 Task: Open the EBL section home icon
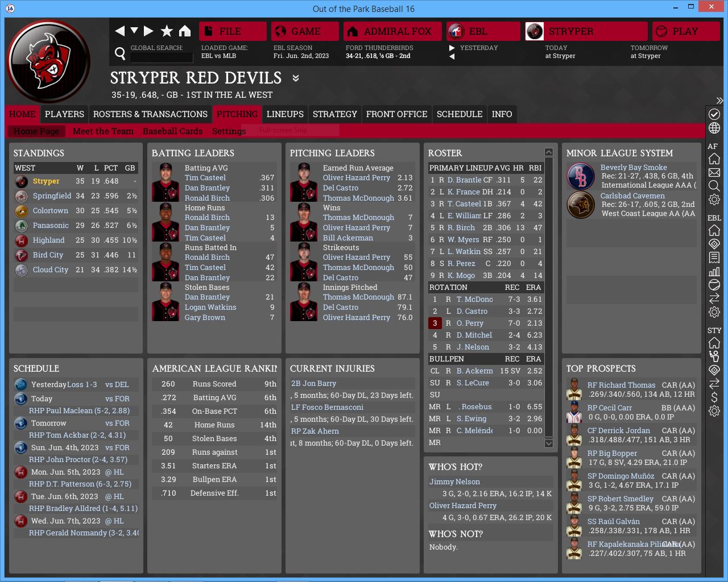coord(714,230)
